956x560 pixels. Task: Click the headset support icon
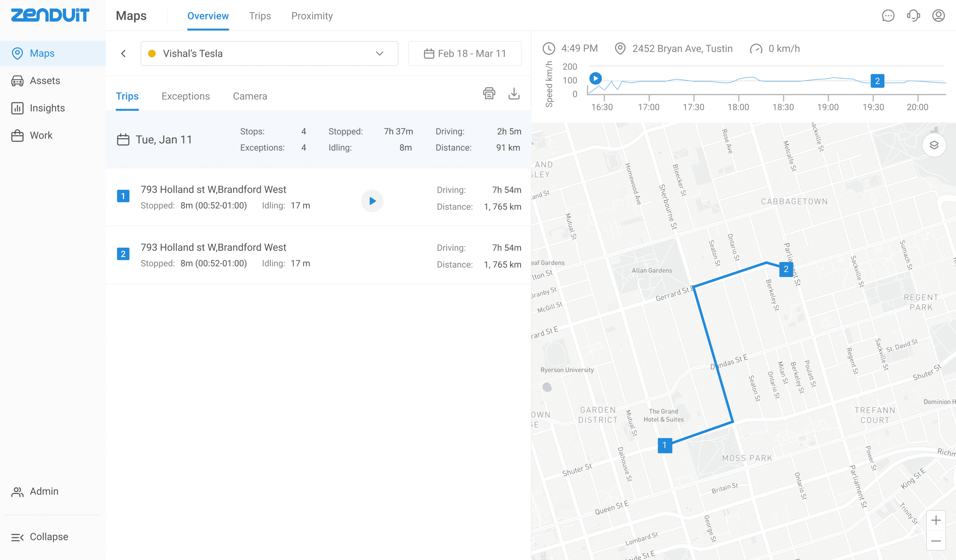coord(913,16)
